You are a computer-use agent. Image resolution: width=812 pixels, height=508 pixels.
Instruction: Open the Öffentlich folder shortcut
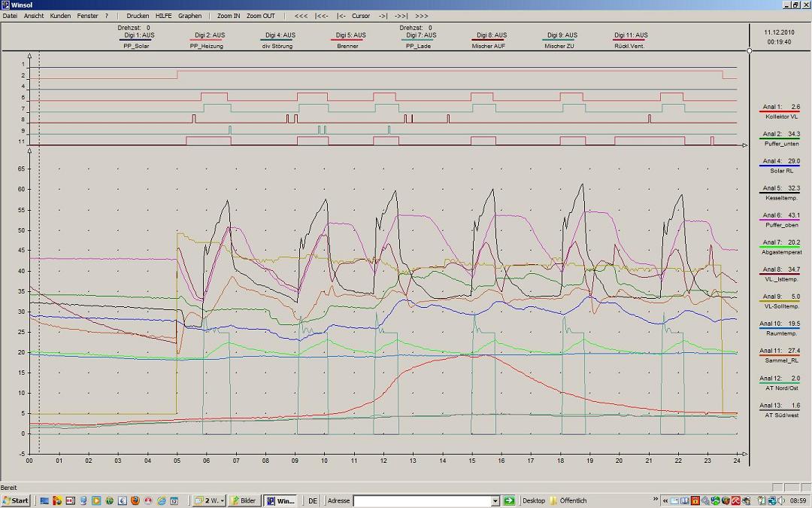pos(568,500)
